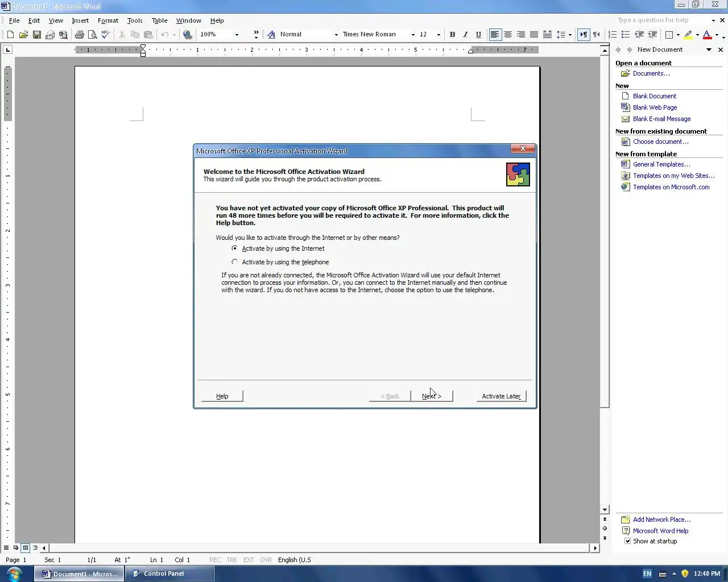The image size is (728, 582).
Task: Click the Open folder toolbar icon
Action: coord(23,35)
